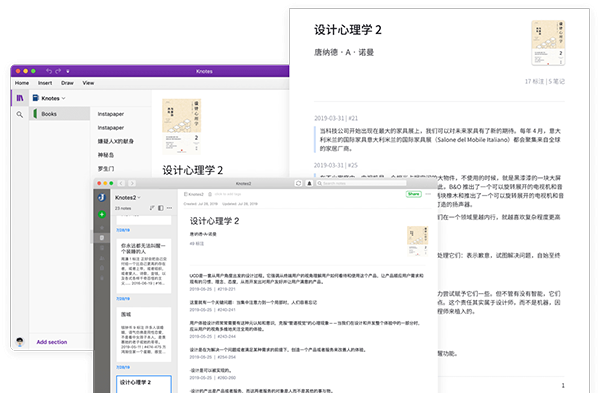Image resolution: width=600 pixels, height=393 pixels.
Task: Click the Shortcuts star icon in Evernote sidebar
Action: [x=102, y=228]
